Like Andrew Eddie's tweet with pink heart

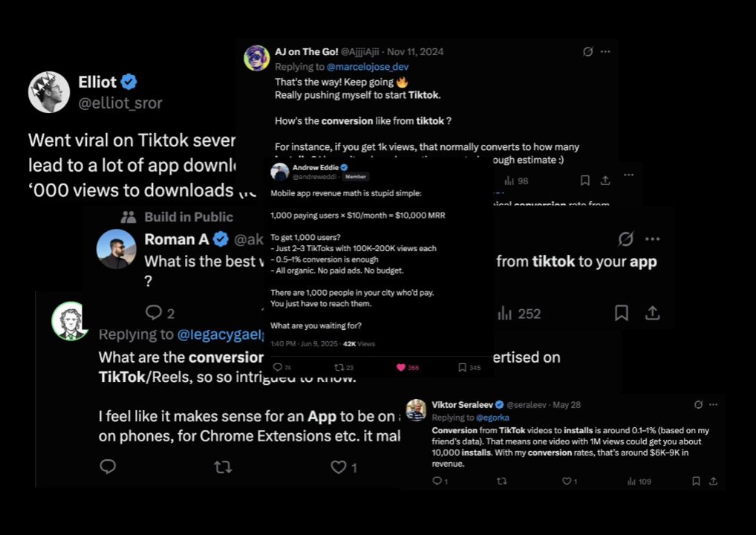(402, 367)
